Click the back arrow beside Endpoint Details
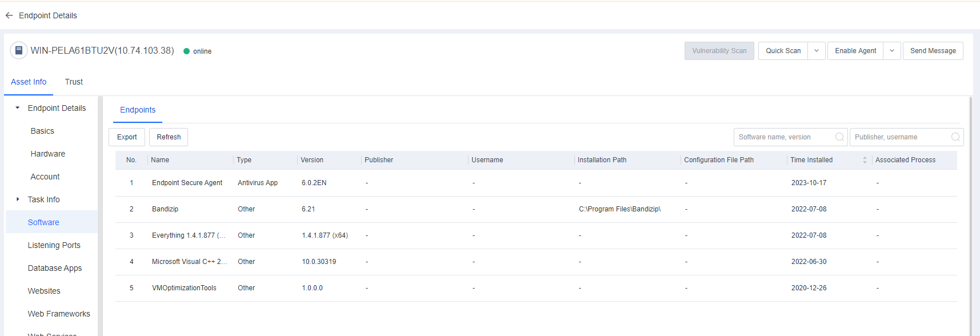This screenshot has height=336, width=980. coord(9,15)
